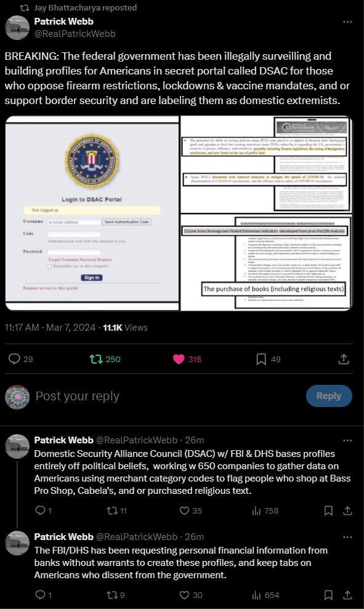
Task: Toggle bookmark showing 49 saves
Action: point(261,359)
